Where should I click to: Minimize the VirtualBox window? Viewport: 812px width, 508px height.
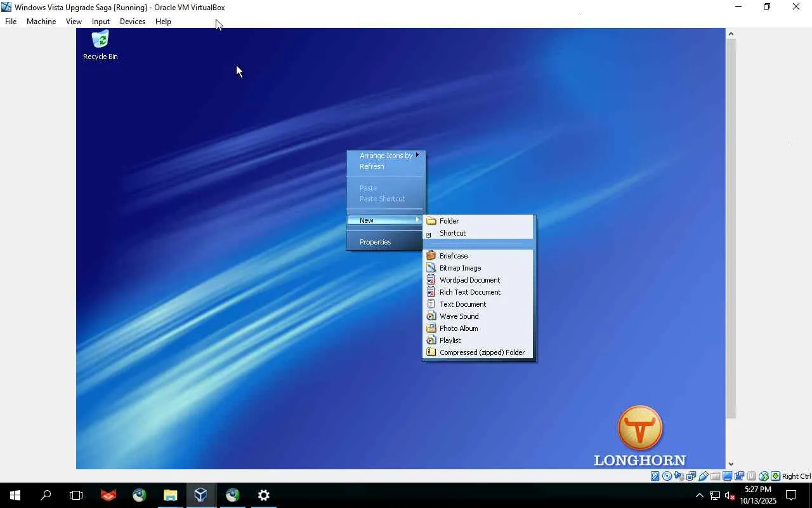[738, 7]
